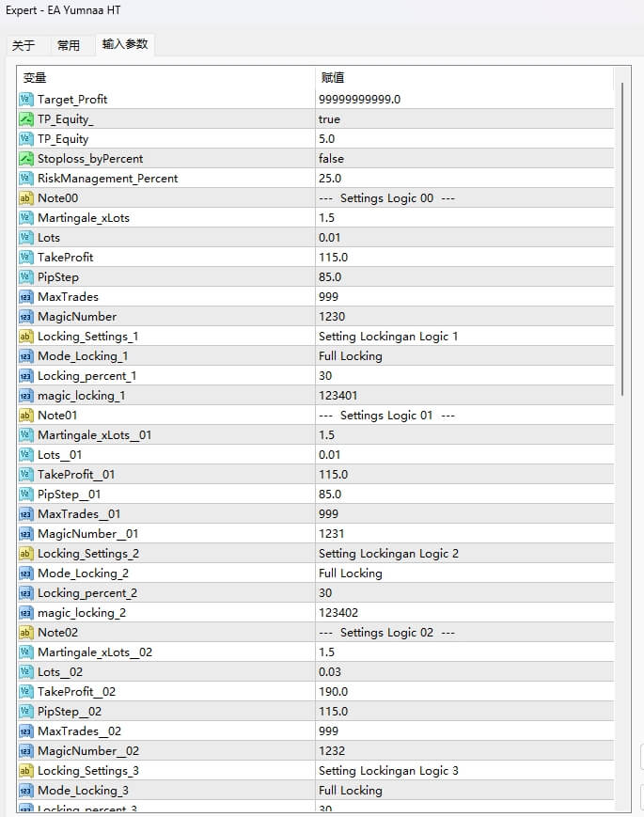This screenshot has height=817, width=644.
Task: Click the MagicNumber integer icon
Action: tap(26, 317)
